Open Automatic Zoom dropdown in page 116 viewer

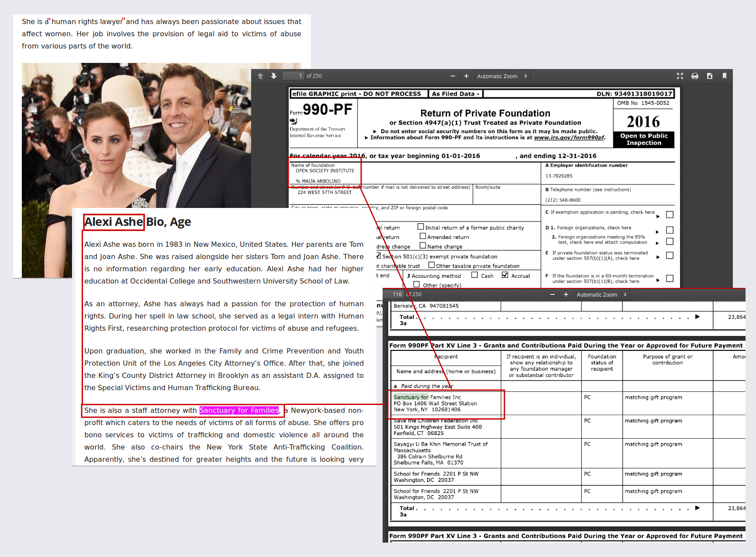602,294
